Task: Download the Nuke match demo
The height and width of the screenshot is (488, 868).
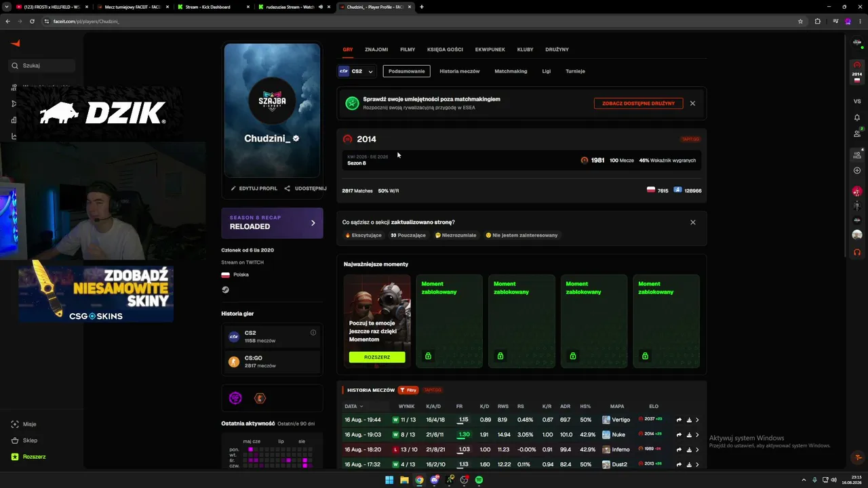Action: 689,434
